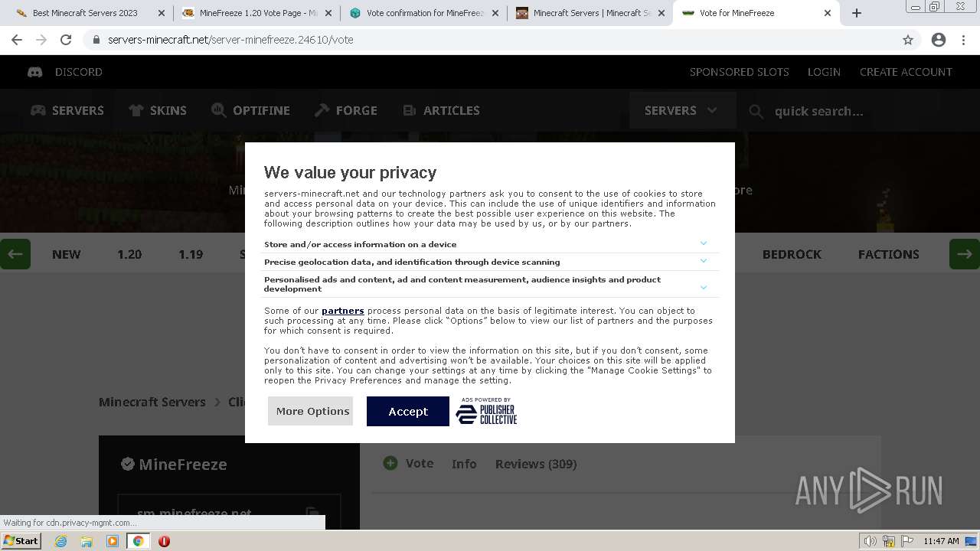Open More Options in privacy dialog

[310, 411]
